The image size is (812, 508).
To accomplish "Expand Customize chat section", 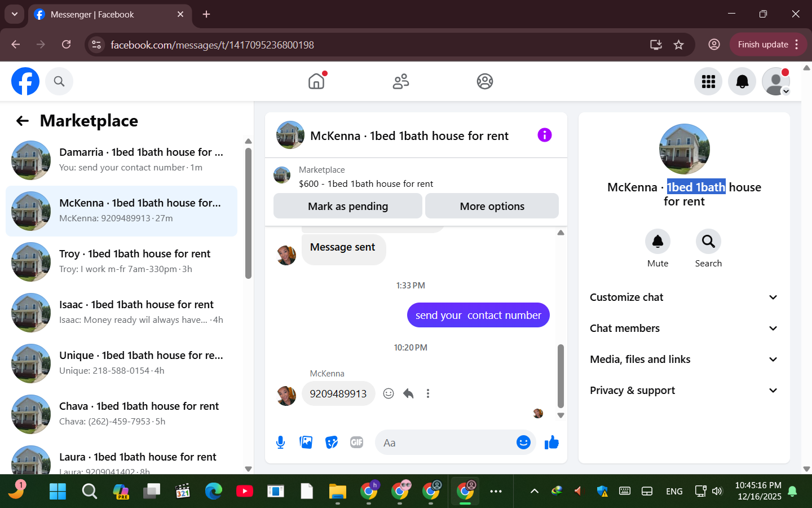I will point(684,297).
